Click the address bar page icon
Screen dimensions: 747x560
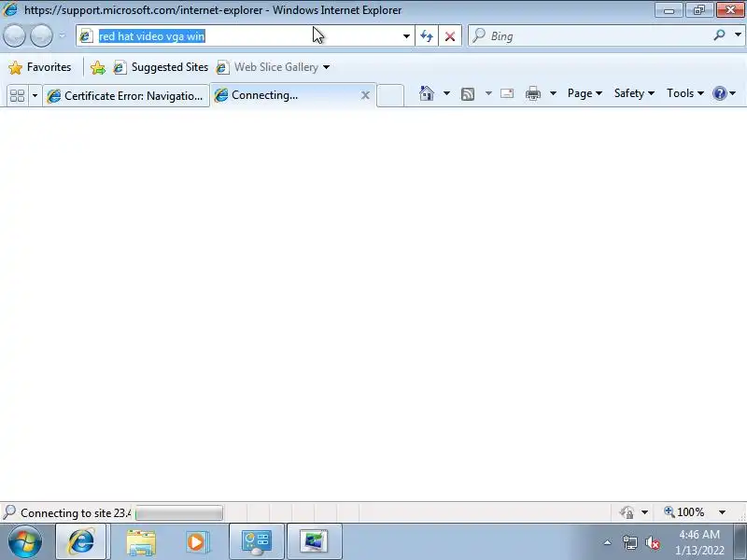(86, 35)
